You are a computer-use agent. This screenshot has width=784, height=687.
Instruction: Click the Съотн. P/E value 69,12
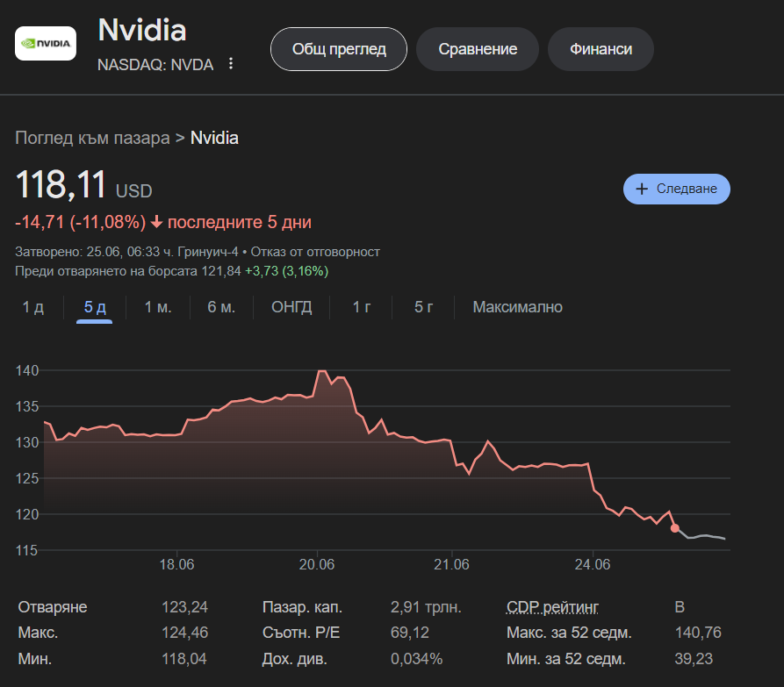click(409, 633)
